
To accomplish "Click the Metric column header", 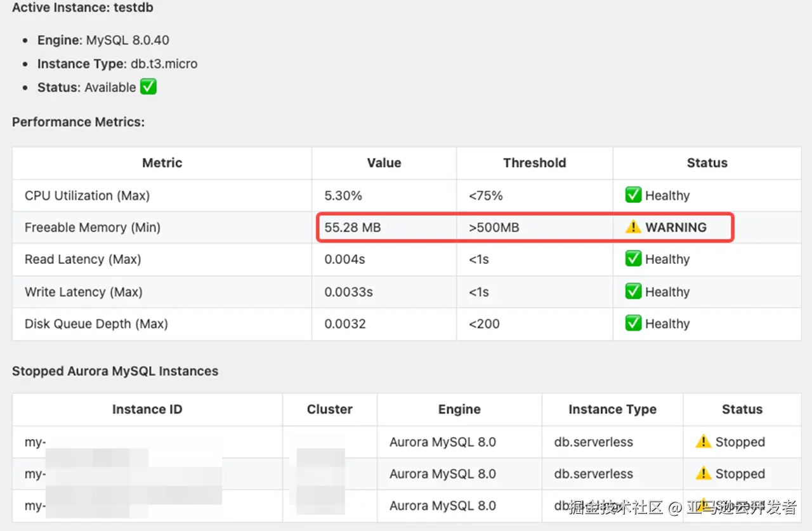I will point(162,163).
